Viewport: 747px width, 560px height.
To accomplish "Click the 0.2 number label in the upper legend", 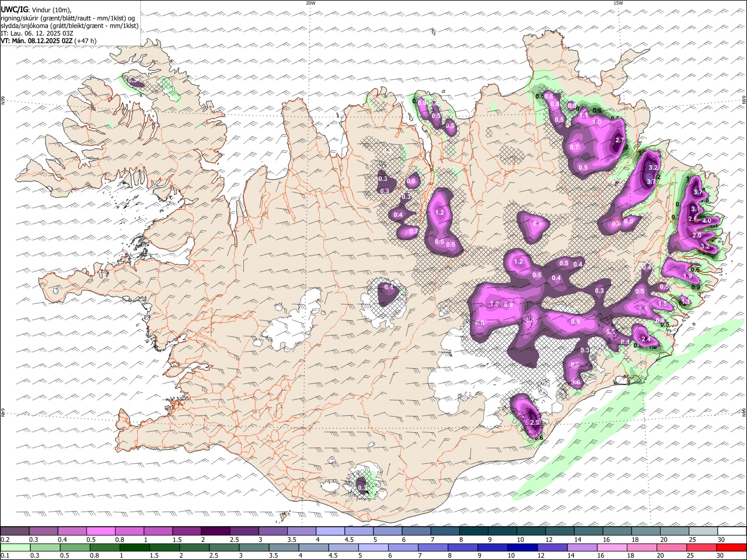I will 5,540.
